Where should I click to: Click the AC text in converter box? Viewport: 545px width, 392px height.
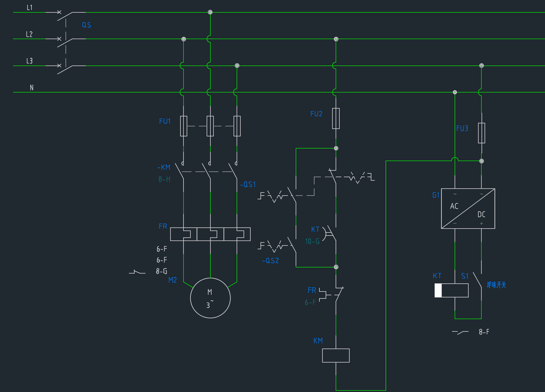454,206
